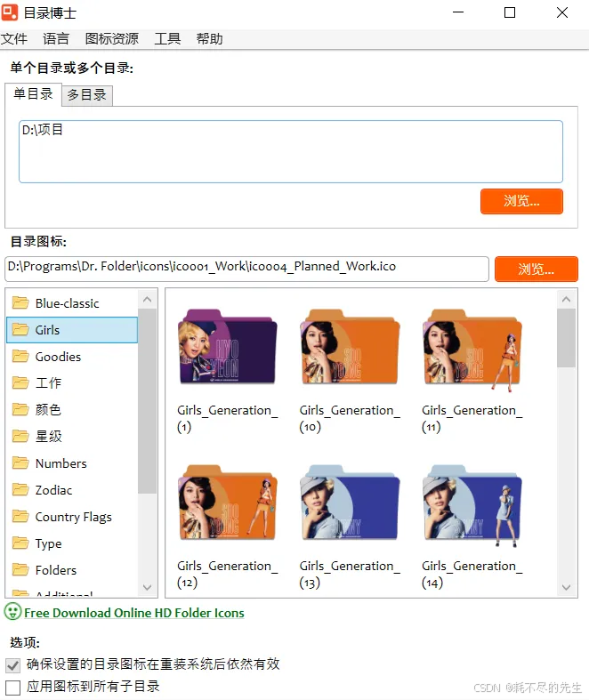This screenshot has width=589, height=700.
Task: Select the Girls_Generation_(12) folder icon
Action: pos(227,503)
